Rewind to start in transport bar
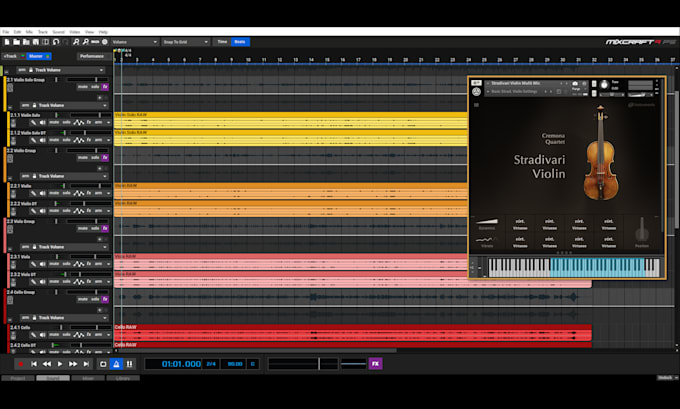The image size is (680, 409). pyautogui.click(x=34, y=364)
